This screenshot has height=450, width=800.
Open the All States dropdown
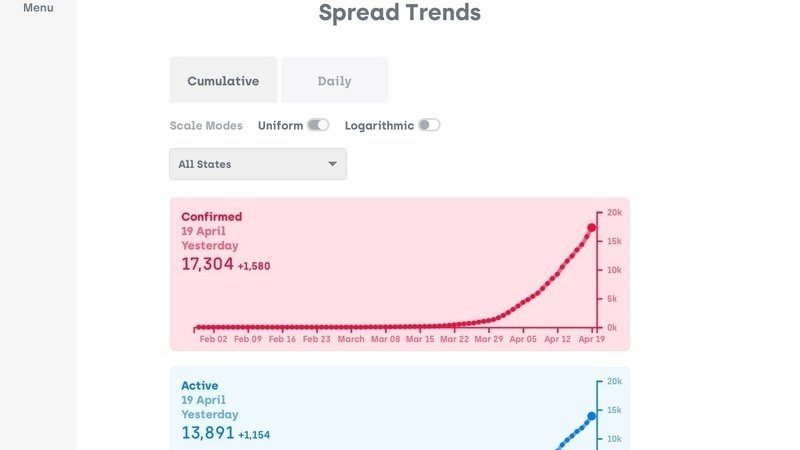(258, 164)
